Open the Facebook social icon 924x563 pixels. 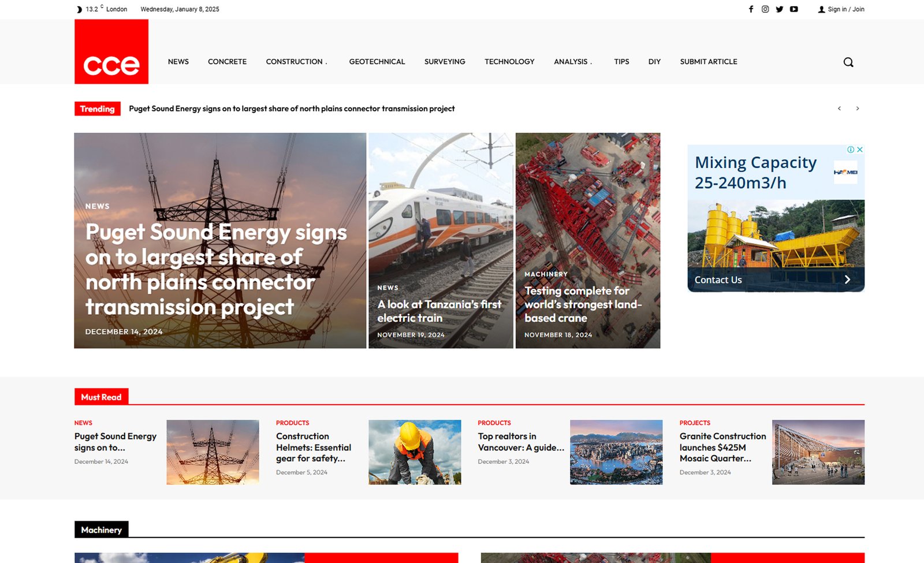tap(751, 9)
